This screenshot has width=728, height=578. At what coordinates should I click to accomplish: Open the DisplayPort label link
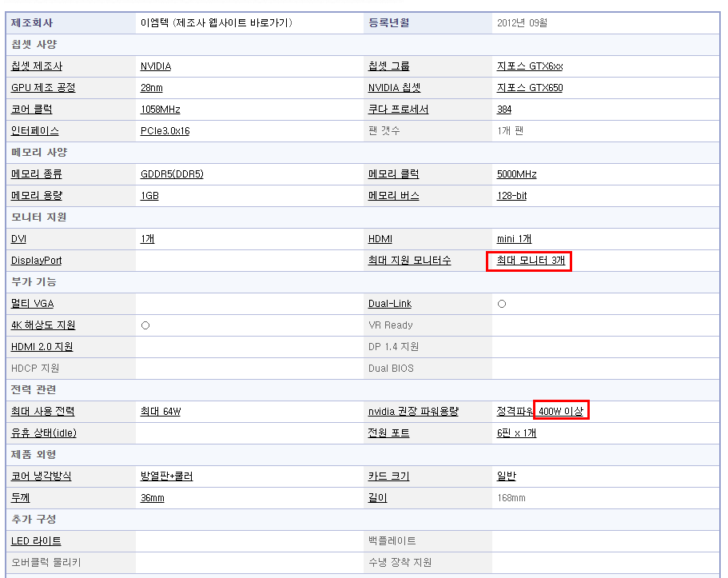point(36,261)
